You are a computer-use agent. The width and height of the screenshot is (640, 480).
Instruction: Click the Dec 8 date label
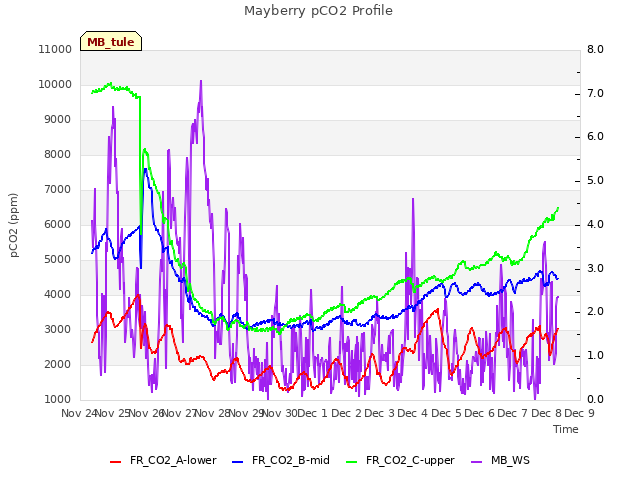(x=546, y=413)
